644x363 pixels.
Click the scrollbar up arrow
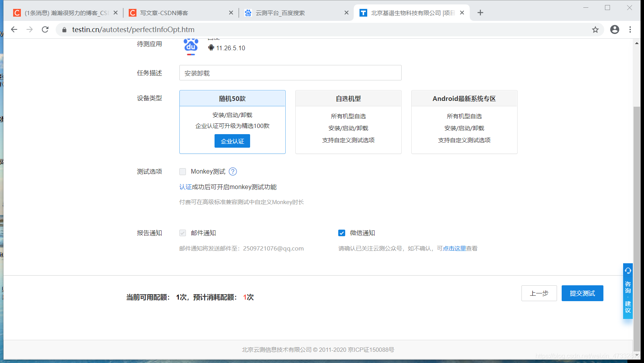(637, 43)
